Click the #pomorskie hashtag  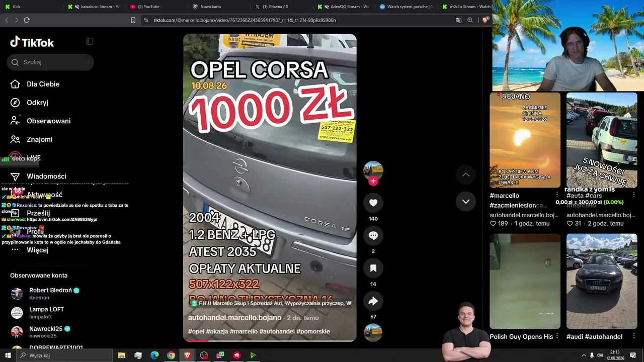click(x=313, y=331)
